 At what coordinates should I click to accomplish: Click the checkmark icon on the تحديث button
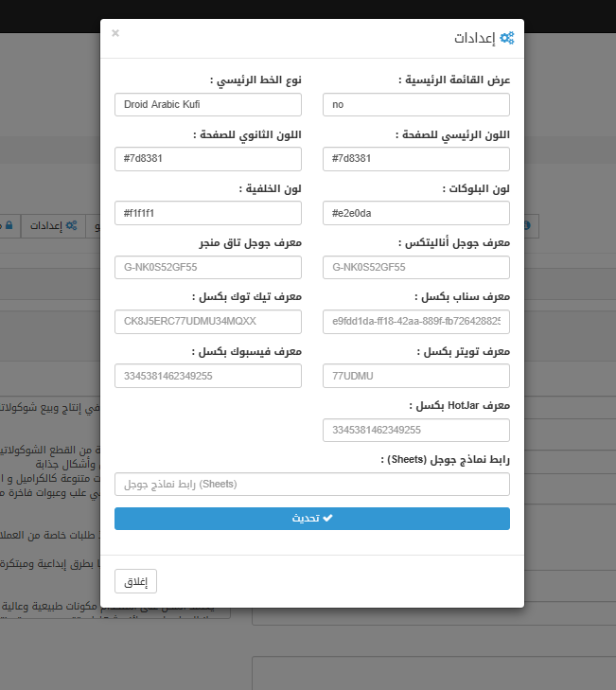(x=328, y=519)
